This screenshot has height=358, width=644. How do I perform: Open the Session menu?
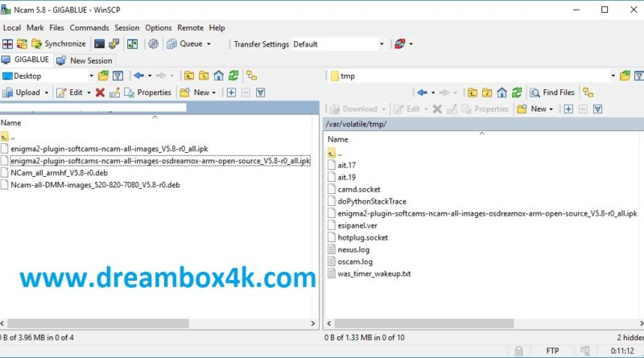click(x=127, y=28)
